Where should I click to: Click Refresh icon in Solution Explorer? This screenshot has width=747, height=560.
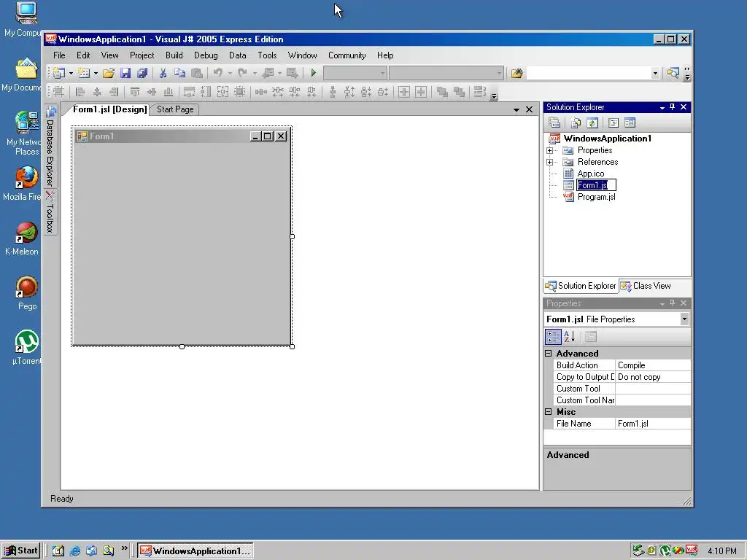(592, 122)
